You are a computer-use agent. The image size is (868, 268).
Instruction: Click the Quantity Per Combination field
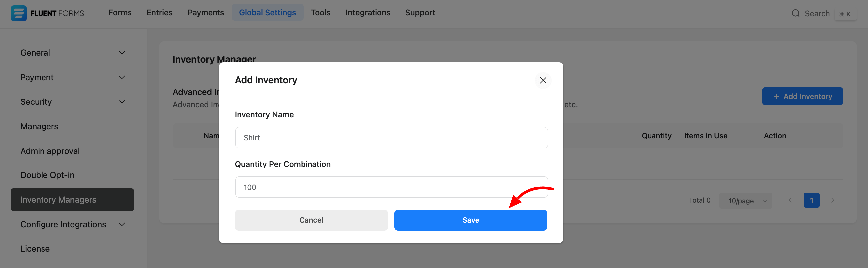pyautogui.click(x=391, y=187)
